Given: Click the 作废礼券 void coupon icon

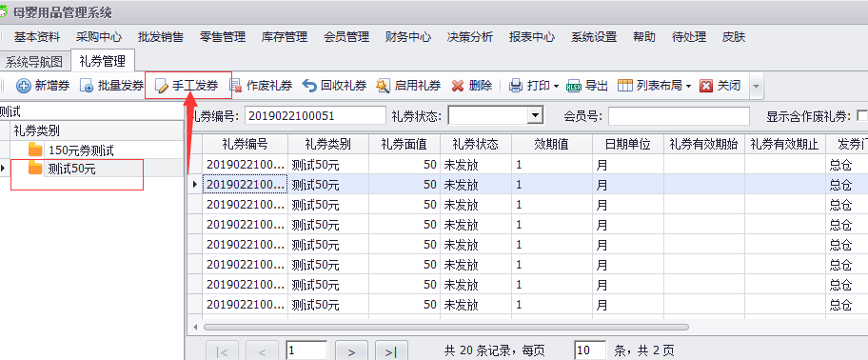Looking at the screenshot, I should click(236, 86).
